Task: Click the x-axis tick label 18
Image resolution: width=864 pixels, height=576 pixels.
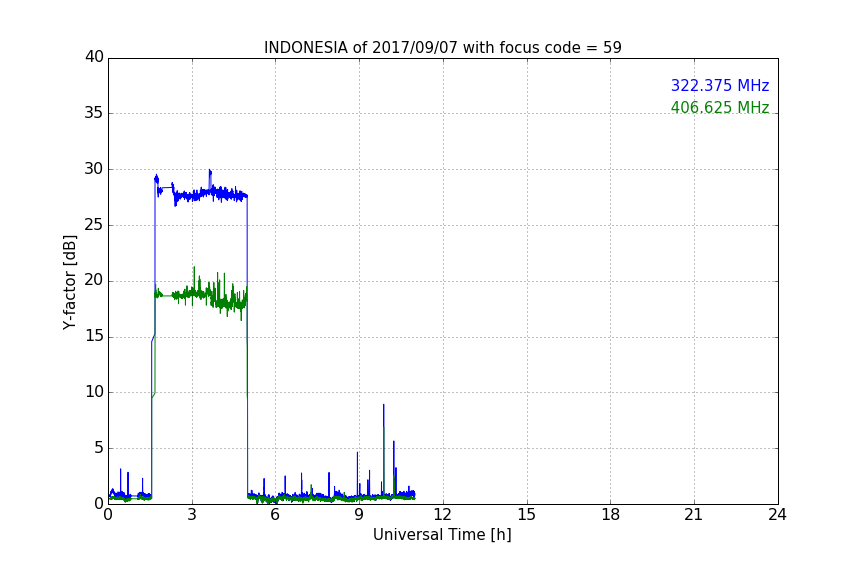Action: 611,515
